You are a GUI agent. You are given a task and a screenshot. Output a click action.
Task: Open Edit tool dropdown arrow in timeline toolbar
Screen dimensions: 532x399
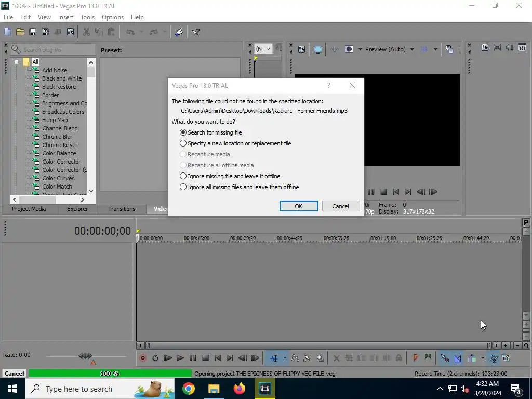[285, 358]
